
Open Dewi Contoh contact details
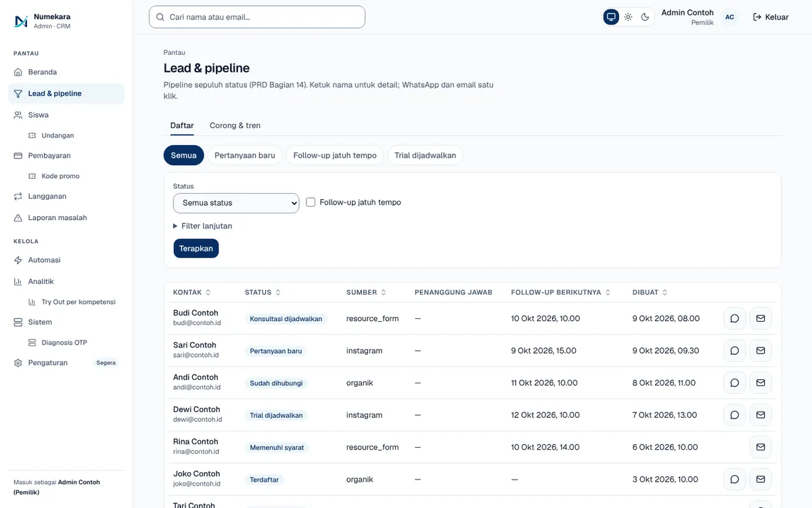(x=197, y=410)
